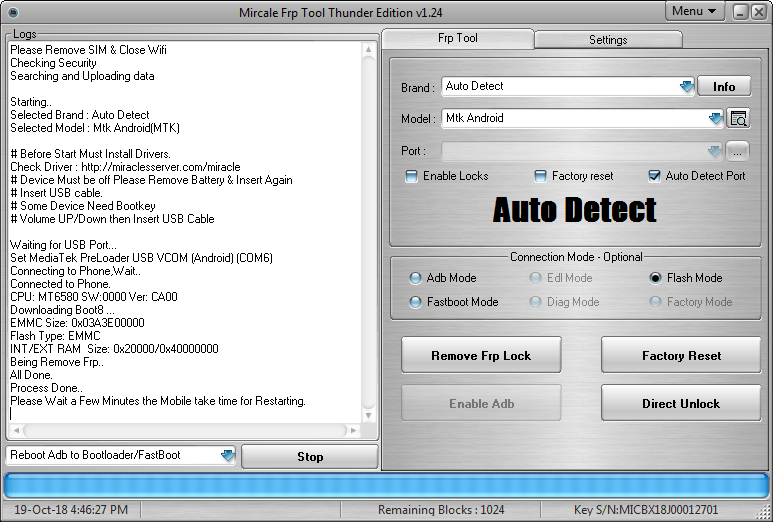Image resolution: width=773 pixels, height=522 pixels.
Task: Click logs horizontal scrollbar left arrow
Action: (x=16, y=430)
